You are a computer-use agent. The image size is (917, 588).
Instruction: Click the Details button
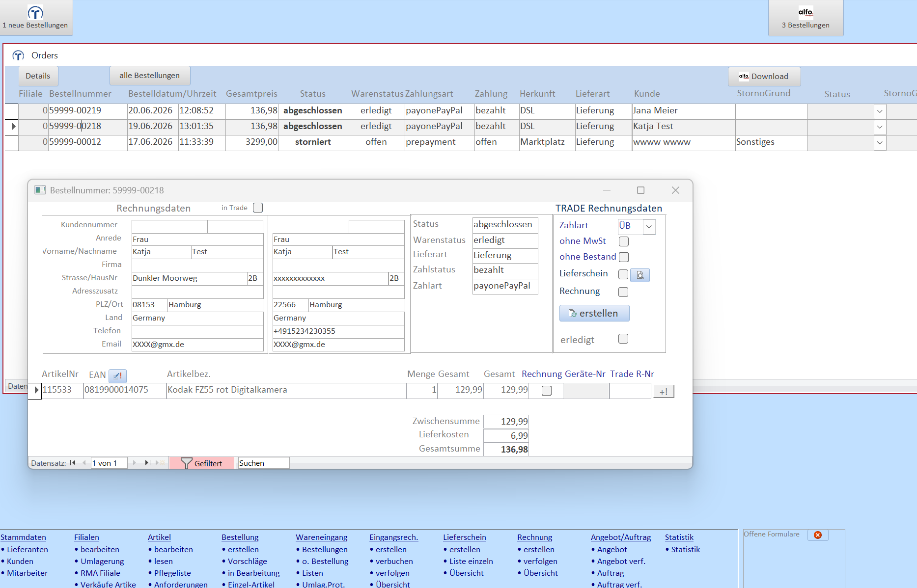[38, 76]
